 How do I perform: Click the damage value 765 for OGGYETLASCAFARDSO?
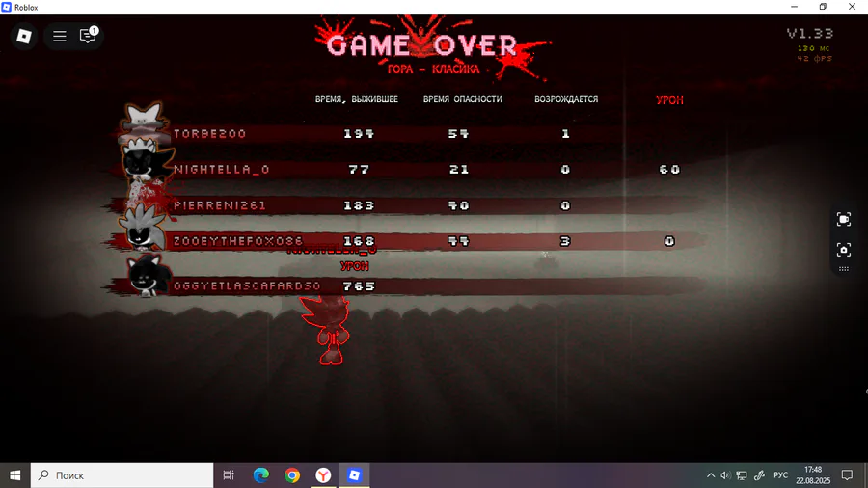pos(359,286)
